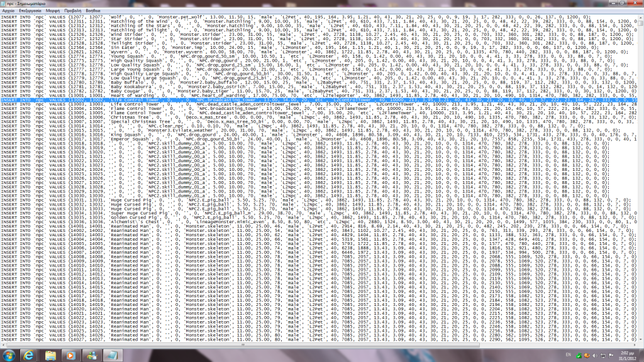Viewport: 644px width, 362px height.
Task: Click the vertical scrollbar down arrow
Action: (x=641, y=341)
